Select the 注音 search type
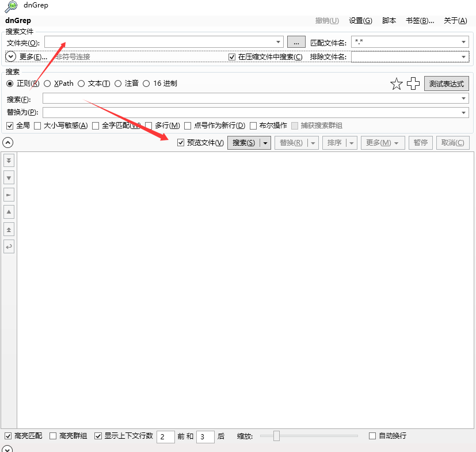Viewport: 476px width, 452px height. pyautogui.click(x=118, y=83)
